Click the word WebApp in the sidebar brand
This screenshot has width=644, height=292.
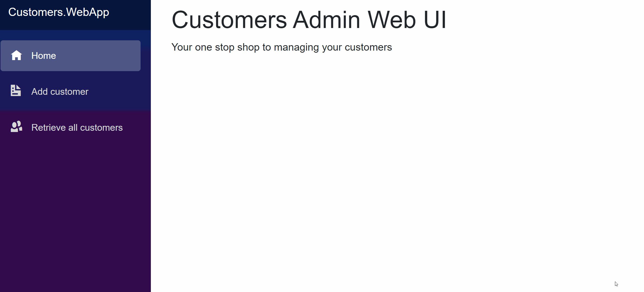click(87, 12)
